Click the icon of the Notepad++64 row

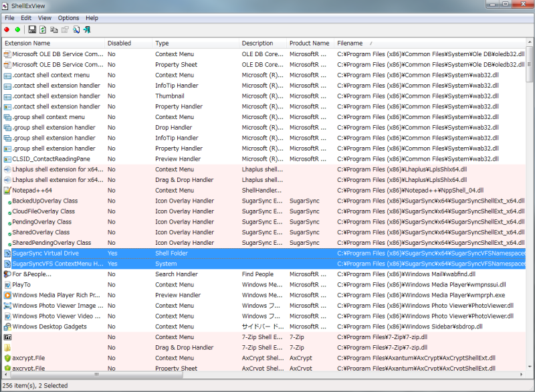(7, 191)
